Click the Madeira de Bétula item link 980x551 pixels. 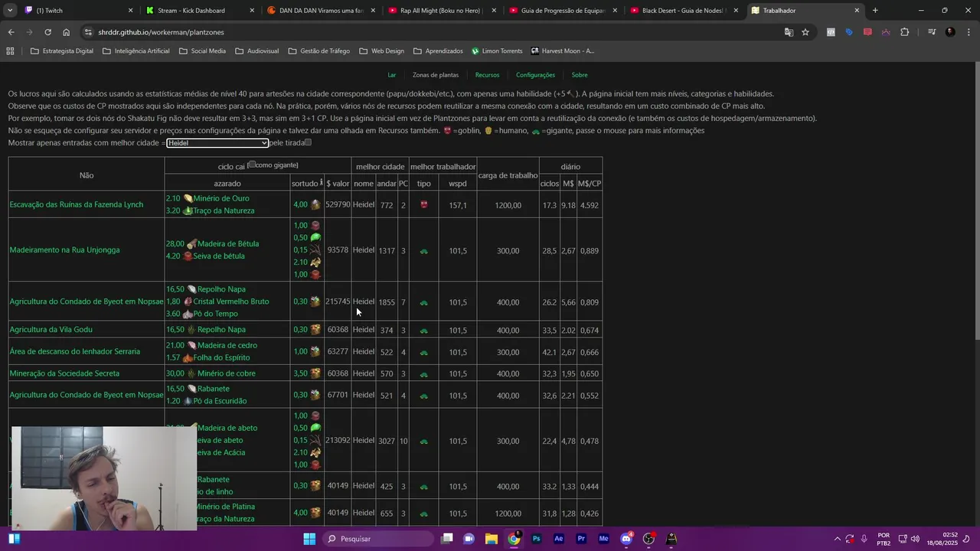tap(228, 243)
